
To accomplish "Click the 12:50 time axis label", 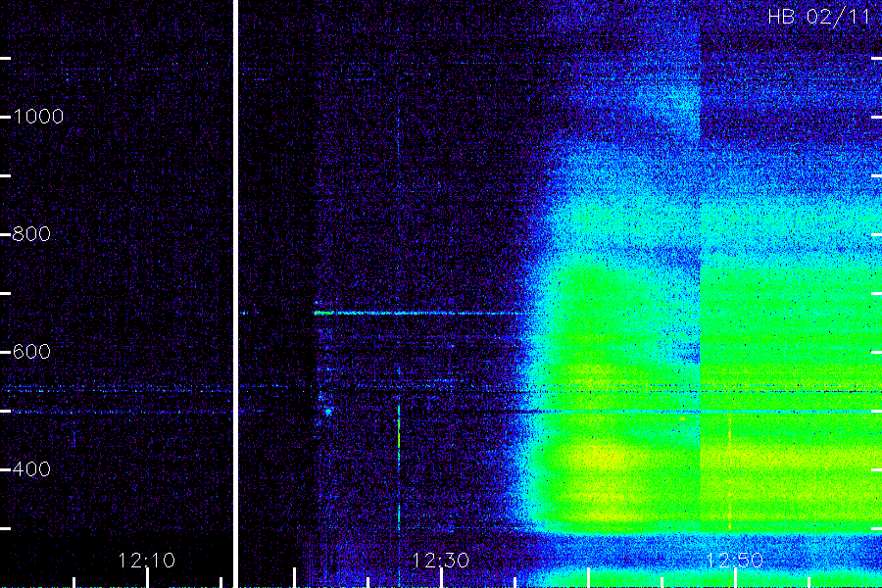I will point(735,561).
